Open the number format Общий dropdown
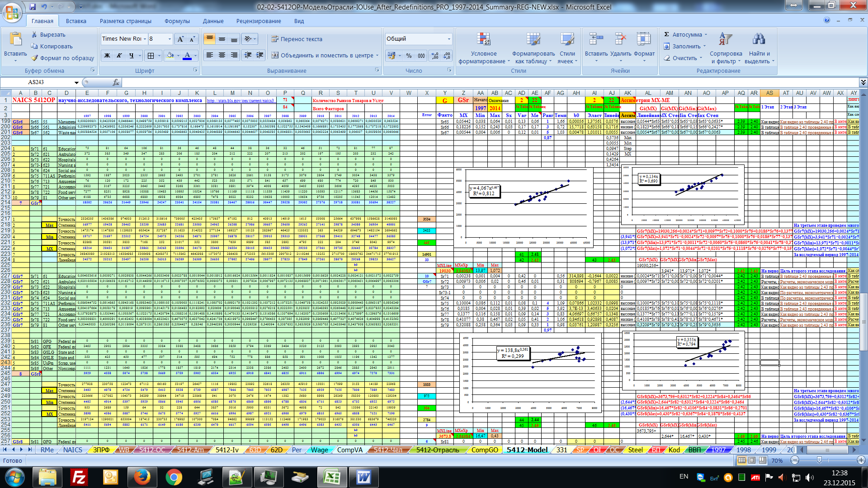Image resolution: width=868 pixels, height=488 pixels. click(x=449, y=39)
